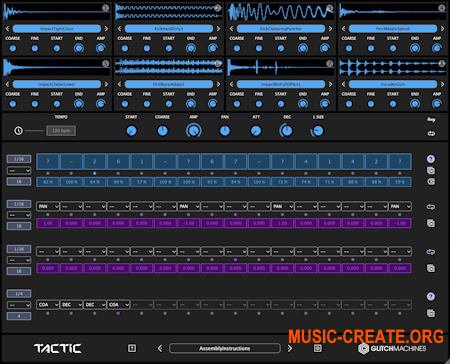Click the L SIZE knob
The width and height of the screenshot is (450, 364).
click(x=317, y=131)
